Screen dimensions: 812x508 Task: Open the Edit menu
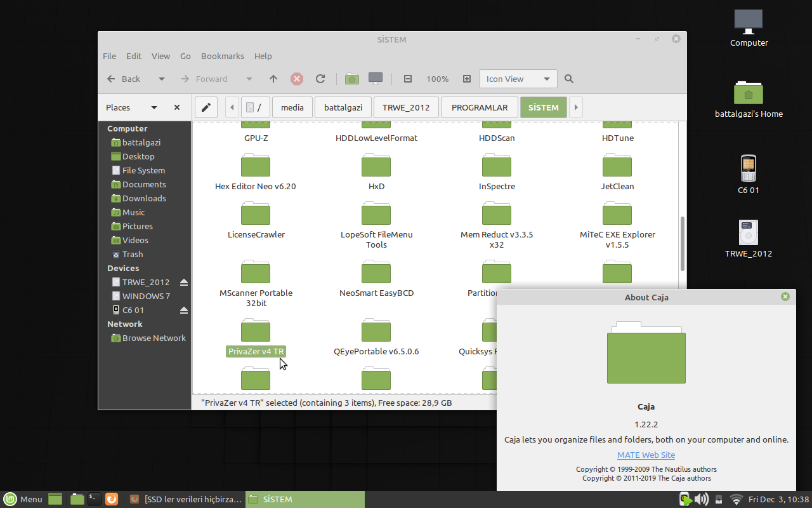pos(134,56)
